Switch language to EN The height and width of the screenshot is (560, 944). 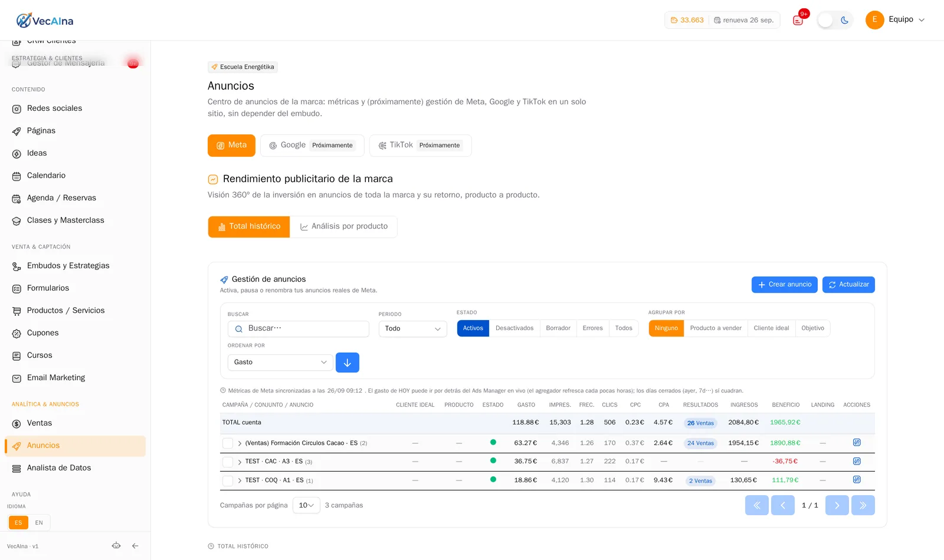click(x=39, y=523)
